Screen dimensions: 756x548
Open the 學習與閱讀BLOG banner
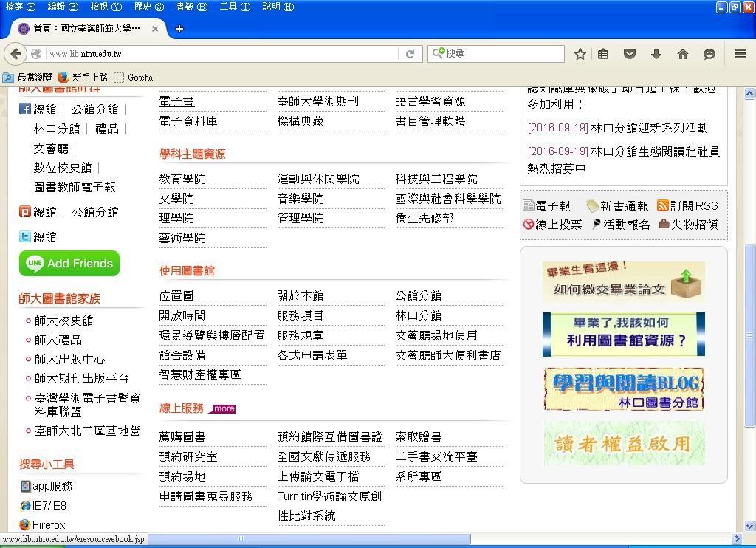click(x=623, y=389)
